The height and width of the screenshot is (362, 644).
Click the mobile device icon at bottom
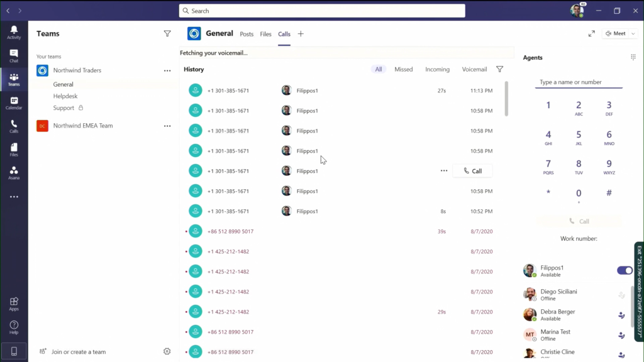click(14, 351)
